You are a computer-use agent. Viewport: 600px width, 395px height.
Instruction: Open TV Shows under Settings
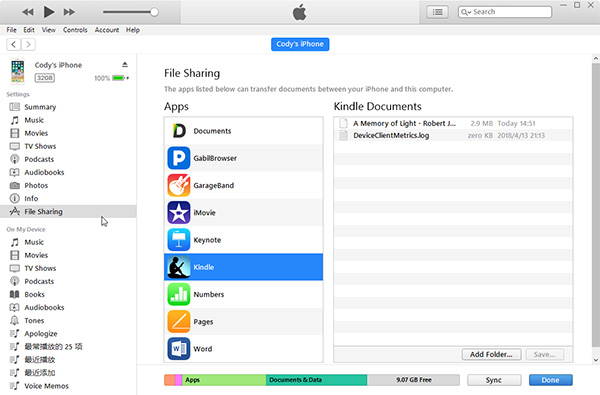pyautogui.click(x=40, y=146)
